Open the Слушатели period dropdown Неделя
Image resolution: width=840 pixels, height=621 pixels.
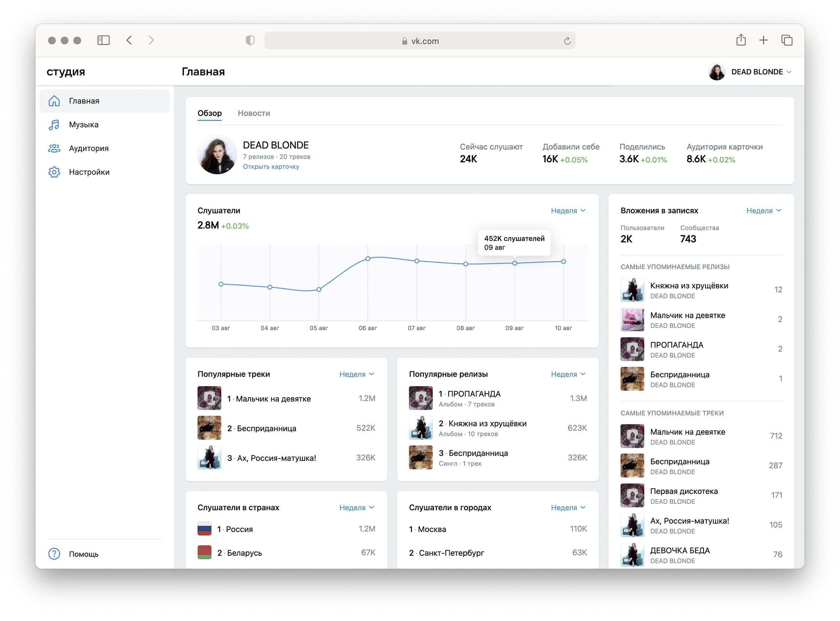coord(568,211)
